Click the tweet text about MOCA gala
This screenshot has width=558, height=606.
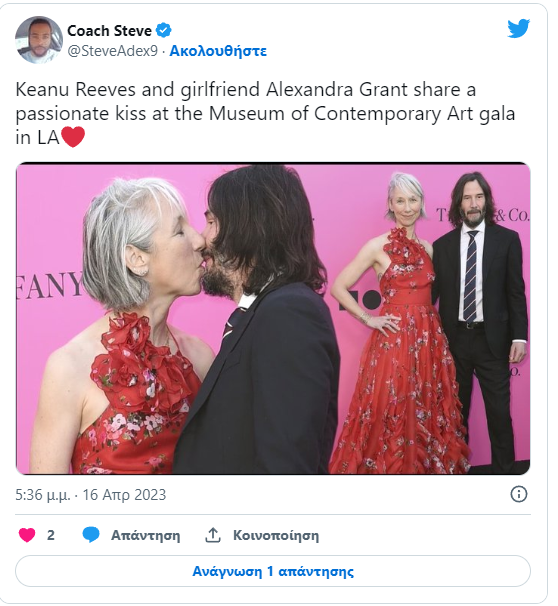click(x=265, y=113)
